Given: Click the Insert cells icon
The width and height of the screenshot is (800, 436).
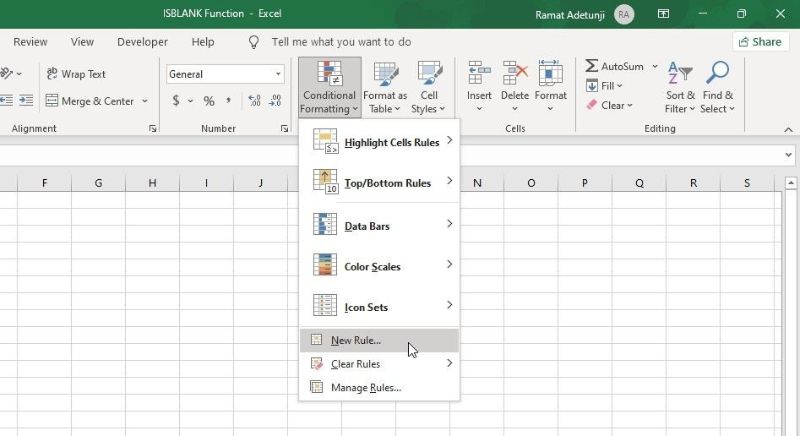Looking at the screenshot, I should click(479, 75).
